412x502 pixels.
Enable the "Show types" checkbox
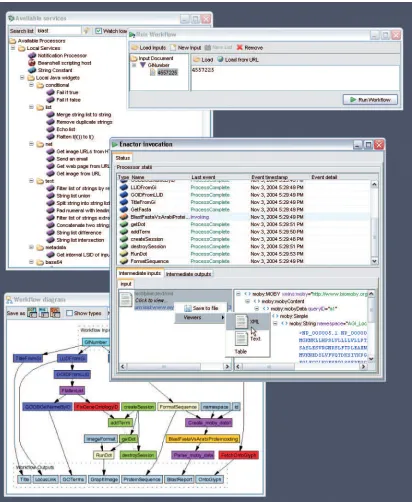69,313
